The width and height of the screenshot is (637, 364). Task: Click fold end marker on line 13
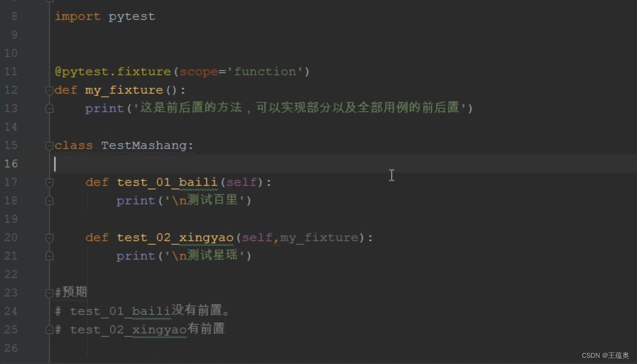49,108
